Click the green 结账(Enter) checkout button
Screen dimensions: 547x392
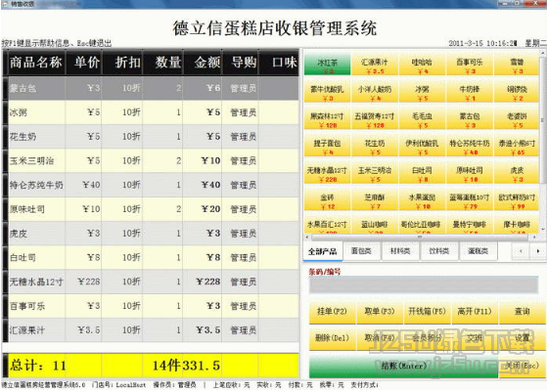click(x=403, y=366)
